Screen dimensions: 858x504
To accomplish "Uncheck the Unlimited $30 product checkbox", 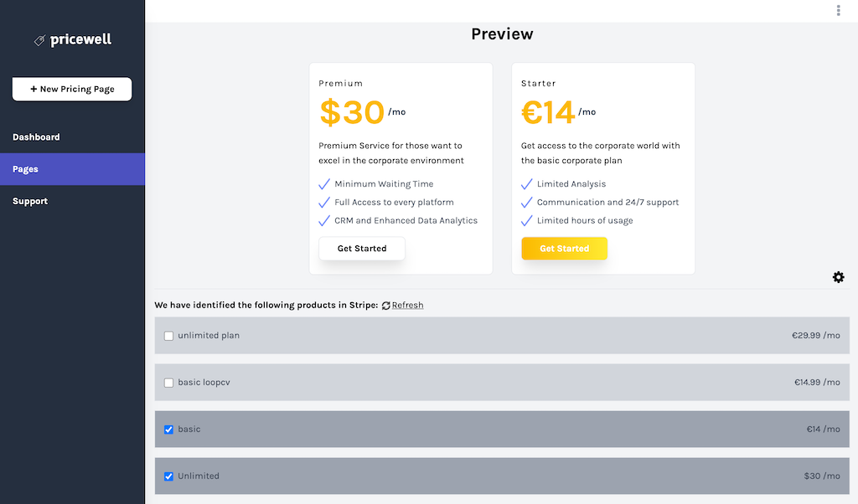I will click(x=168, y=476).
